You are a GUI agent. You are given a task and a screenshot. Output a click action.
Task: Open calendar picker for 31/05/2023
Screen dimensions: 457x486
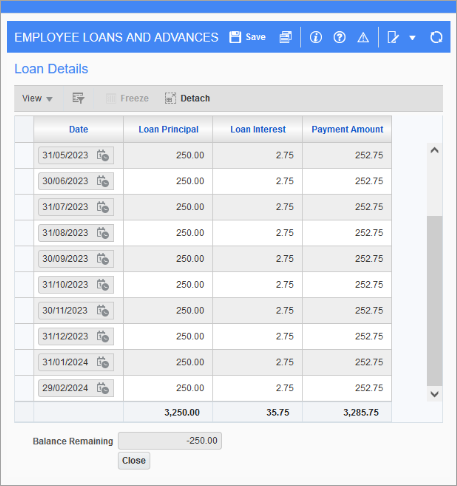coord(103,155)
